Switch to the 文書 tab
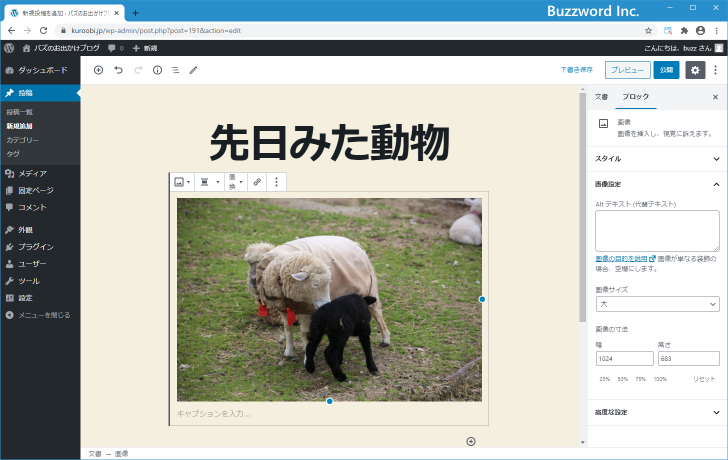The height and width of the screenshot is (460, 728). [x=601, y=97]
